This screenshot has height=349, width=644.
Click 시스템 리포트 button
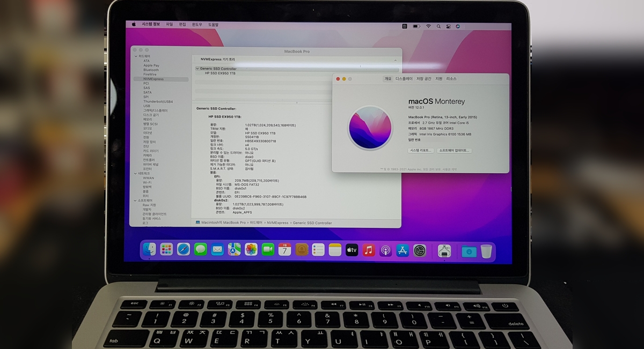pyautogui.click(x=421, y=151)
